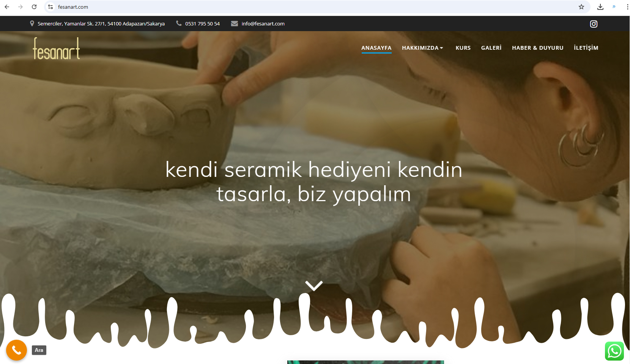Click the phone number 0531 795 50 54

coord(202,24)
